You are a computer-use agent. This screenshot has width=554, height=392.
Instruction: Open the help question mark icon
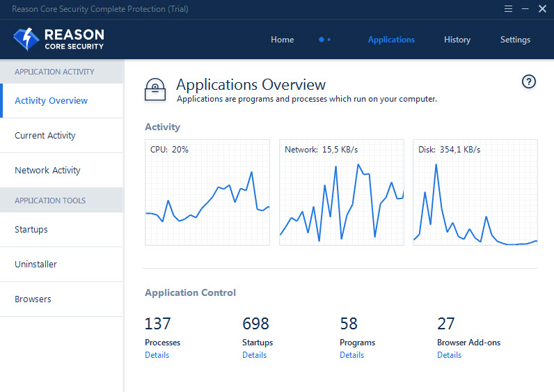pos(529,82)
